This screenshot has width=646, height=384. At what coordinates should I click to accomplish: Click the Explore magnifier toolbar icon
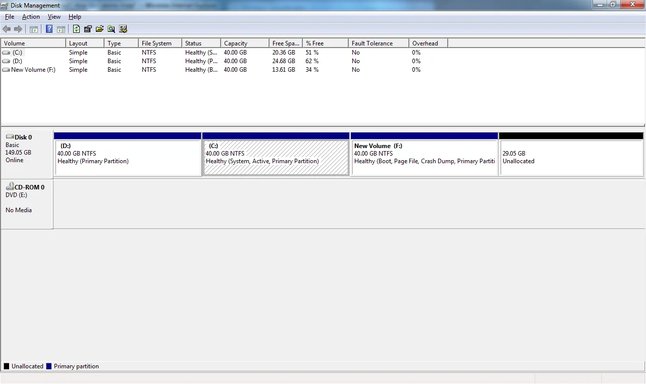(111, 29)
